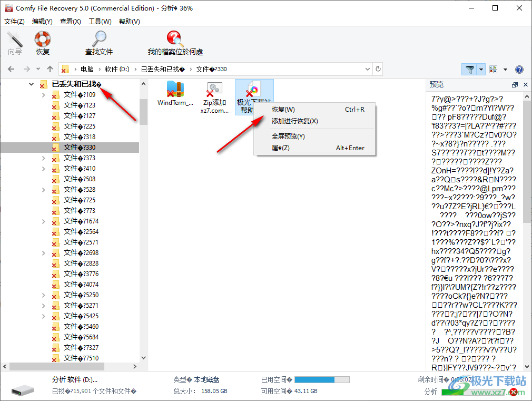This screenshot has height=401, width=532.
Task: Go back with the left arrow
Action: coord(11,69)
